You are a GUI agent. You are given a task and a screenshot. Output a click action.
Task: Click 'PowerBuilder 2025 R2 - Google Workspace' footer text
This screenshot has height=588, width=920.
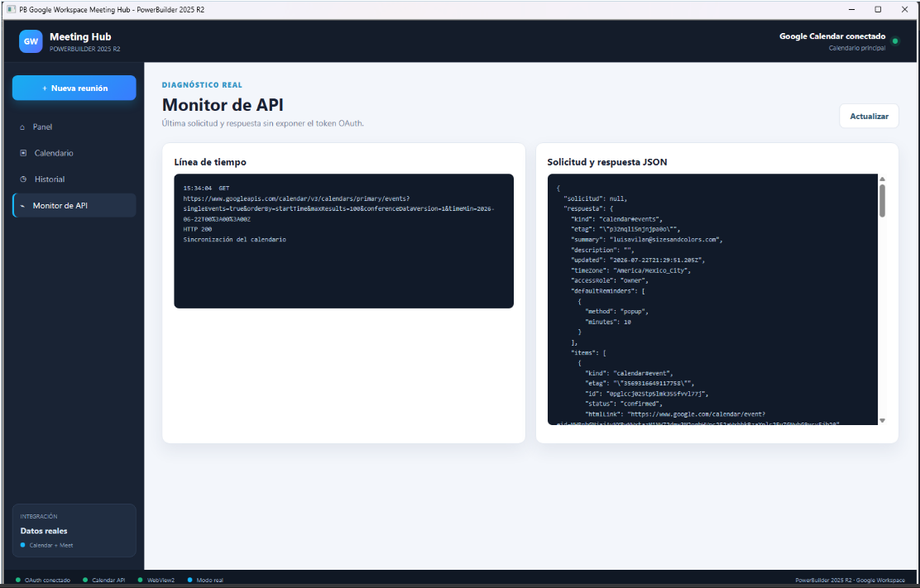(x=850, y=580)
